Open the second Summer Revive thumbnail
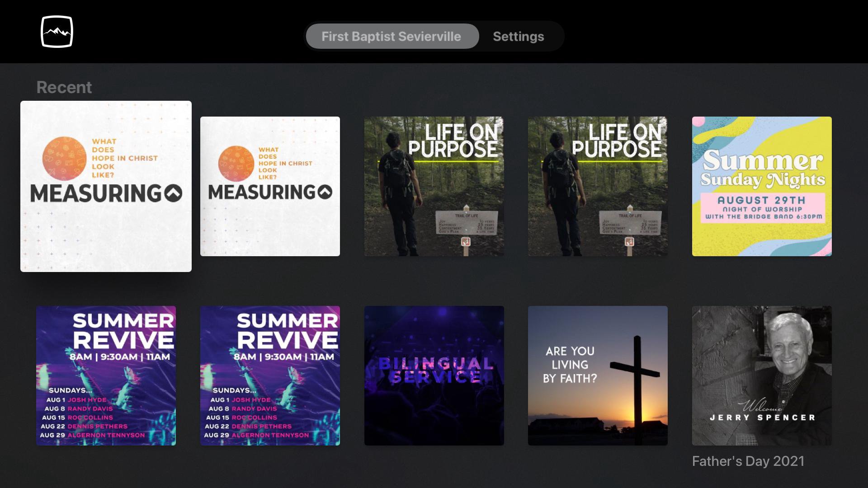The width and height of the screenshot is (868, 488). pos(270,375)
